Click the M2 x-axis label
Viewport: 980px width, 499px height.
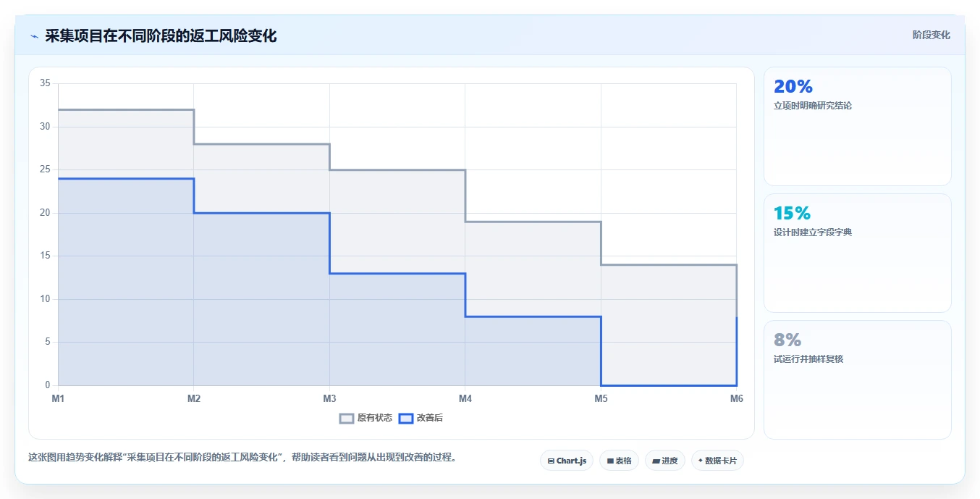click(194, 398)
